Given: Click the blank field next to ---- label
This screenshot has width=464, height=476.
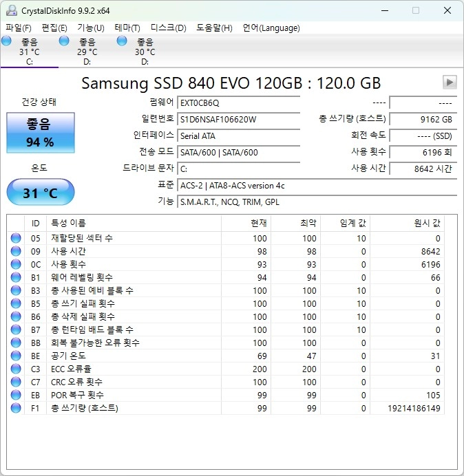Looking at the screenshot, I should tap(423, 103).
